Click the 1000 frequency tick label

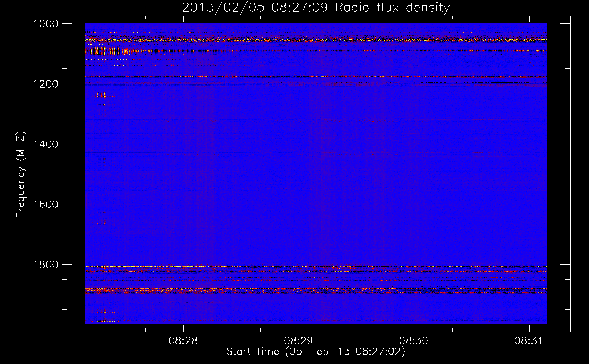(x=46, y=24)
